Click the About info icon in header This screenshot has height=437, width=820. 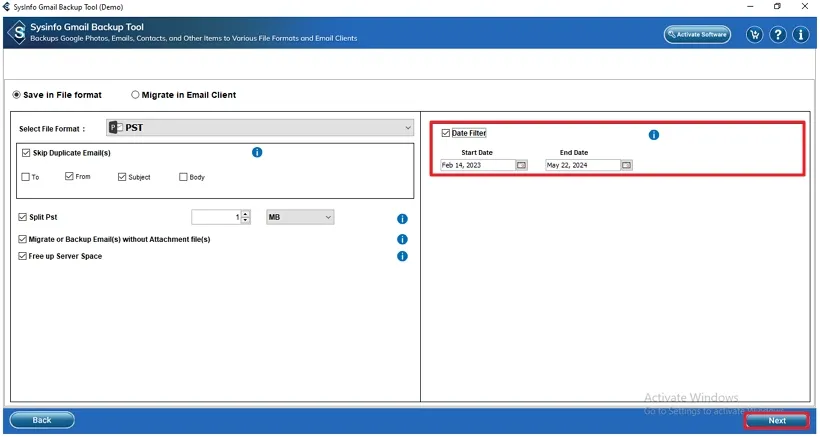800,35
